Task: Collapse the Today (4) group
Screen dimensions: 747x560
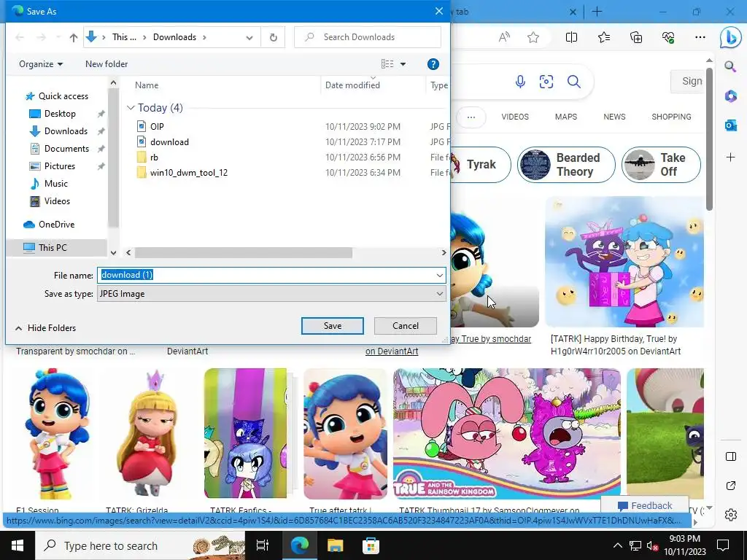Action: coord(131,108)
